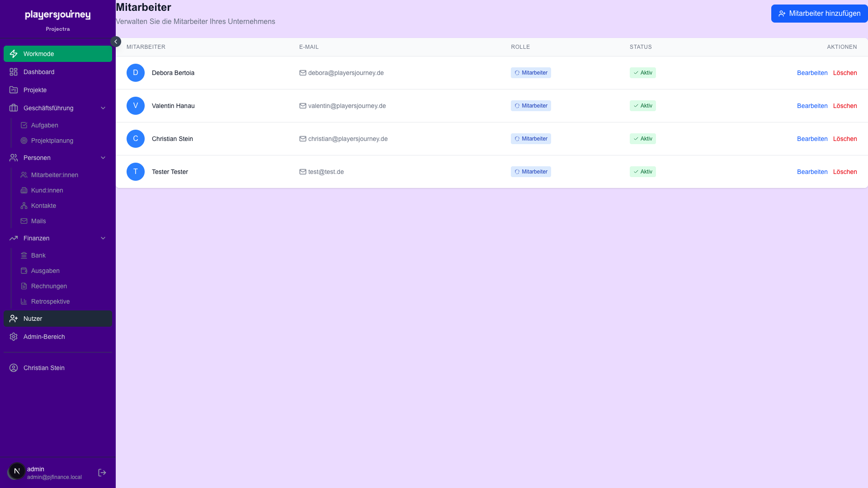This screenshot has height=488, width=868.
Task: Click the envelope icon beside debora@playersjourney.de
Action: [x=303, y=73]
